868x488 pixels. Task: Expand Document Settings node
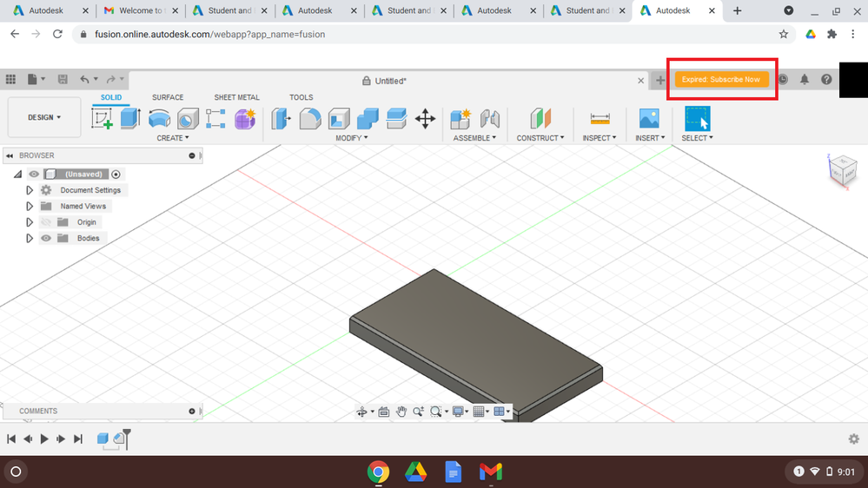[30, 190]
